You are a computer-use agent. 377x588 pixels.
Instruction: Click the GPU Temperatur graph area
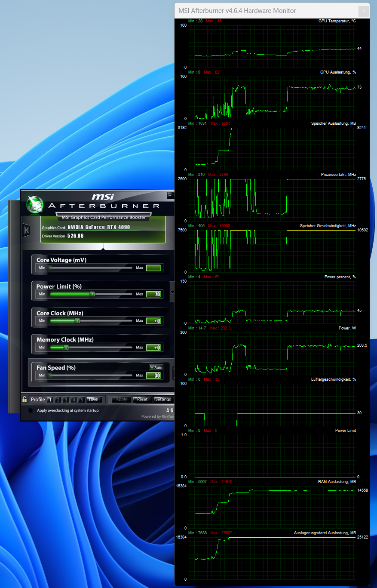coord(272,46)
